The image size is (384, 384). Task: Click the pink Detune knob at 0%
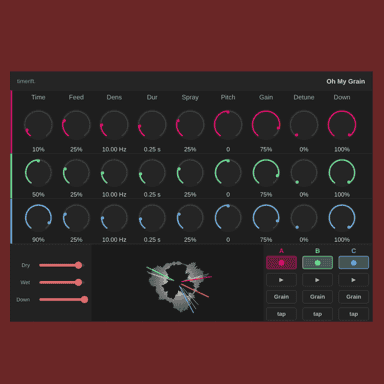pyautogui.click(x=304, y=125)
